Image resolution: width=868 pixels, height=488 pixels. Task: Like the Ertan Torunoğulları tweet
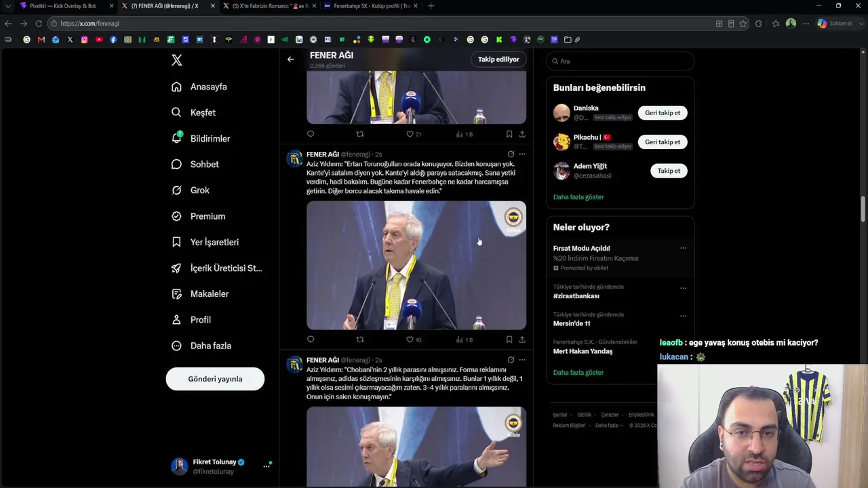pos(414,340)
